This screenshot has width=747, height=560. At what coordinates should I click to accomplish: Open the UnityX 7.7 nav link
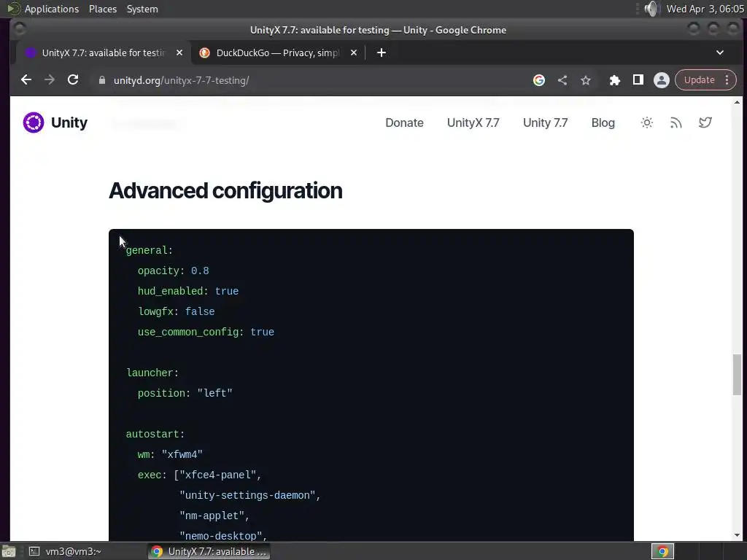pos(473,122)
